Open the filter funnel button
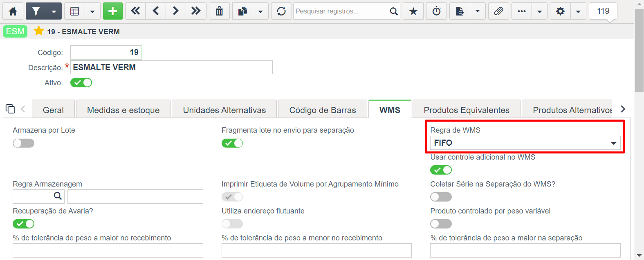This screenshot has width=644, height=260. [36, 11]
